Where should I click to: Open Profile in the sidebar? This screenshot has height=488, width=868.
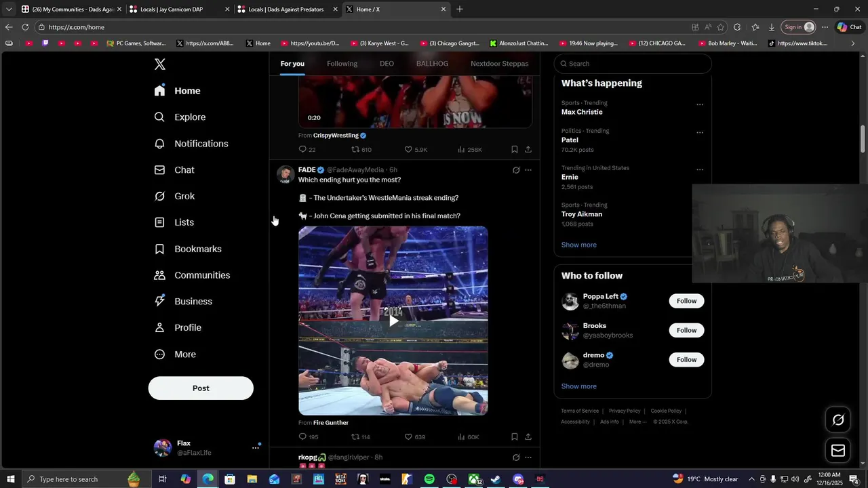[178, 327]
